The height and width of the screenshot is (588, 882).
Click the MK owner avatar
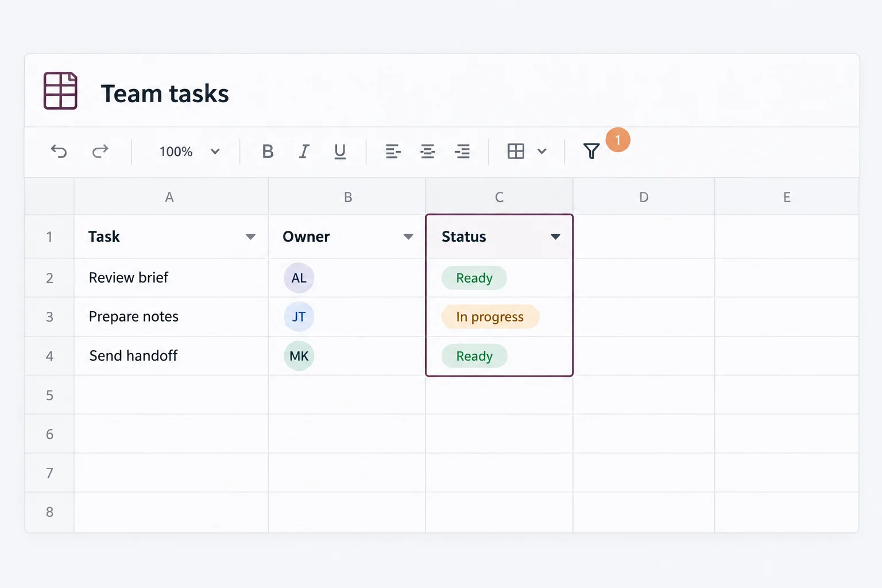tap(299, 356)
